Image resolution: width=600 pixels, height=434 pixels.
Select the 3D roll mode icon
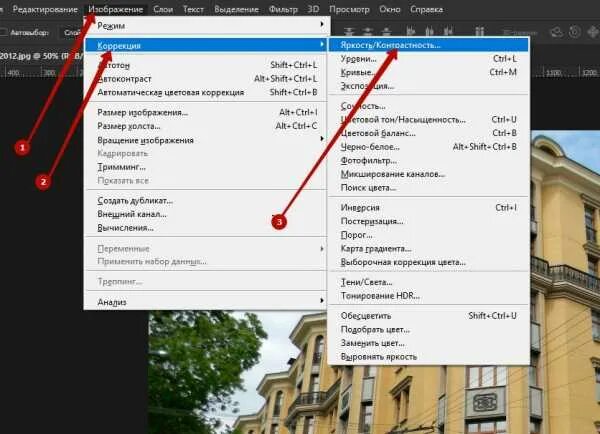tap(575, 32)
